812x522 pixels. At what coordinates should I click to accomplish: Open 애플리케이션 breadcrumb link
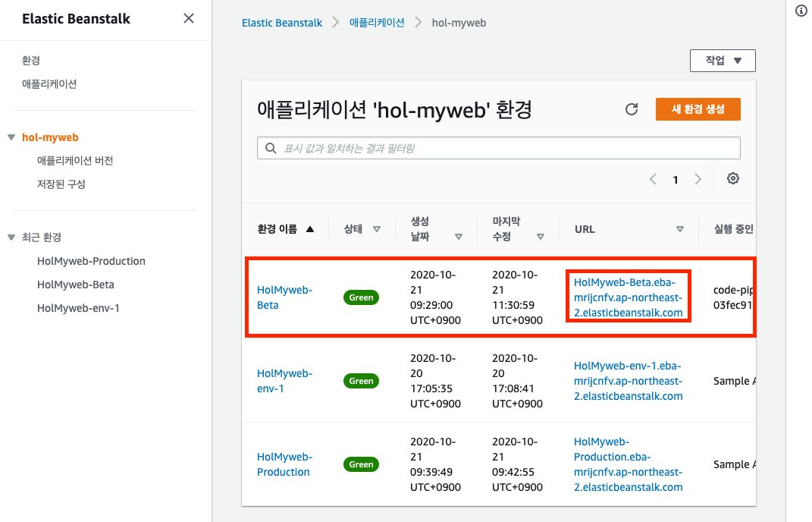[x=377, y=23]
